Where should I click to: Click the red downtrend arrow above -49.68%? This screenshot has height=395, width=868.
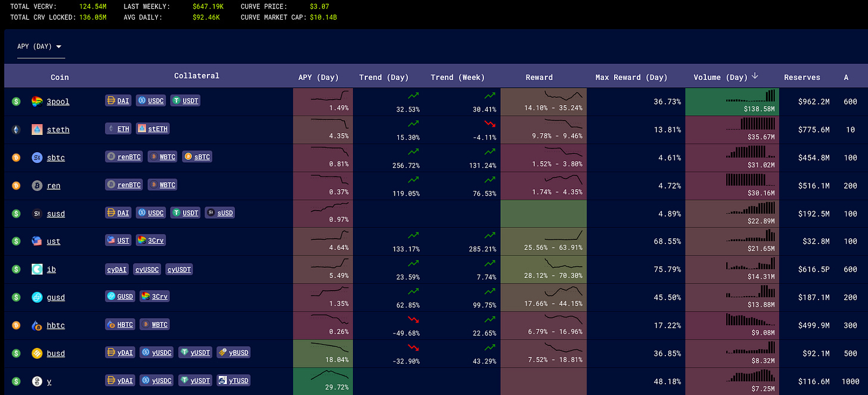(413, 320)
